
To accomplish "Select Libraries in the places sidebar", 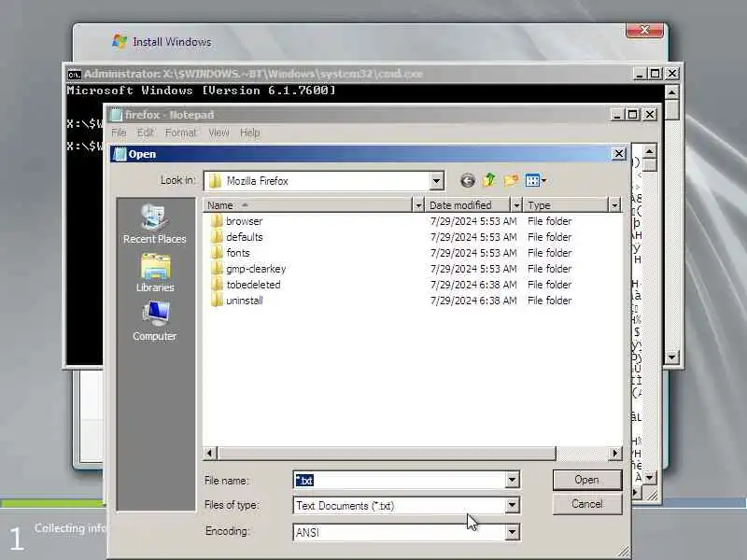I will (x=155, y=273).
